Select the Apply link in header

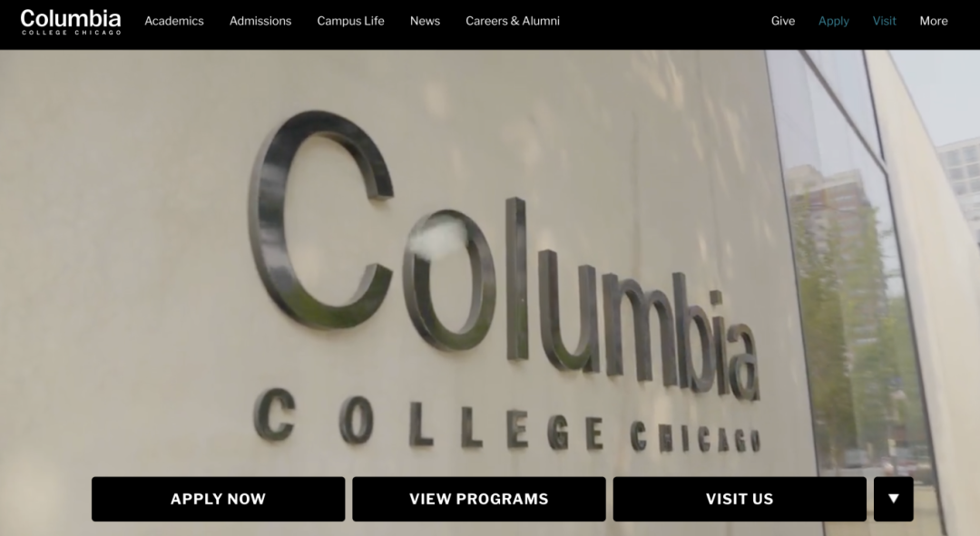[834, 21]
